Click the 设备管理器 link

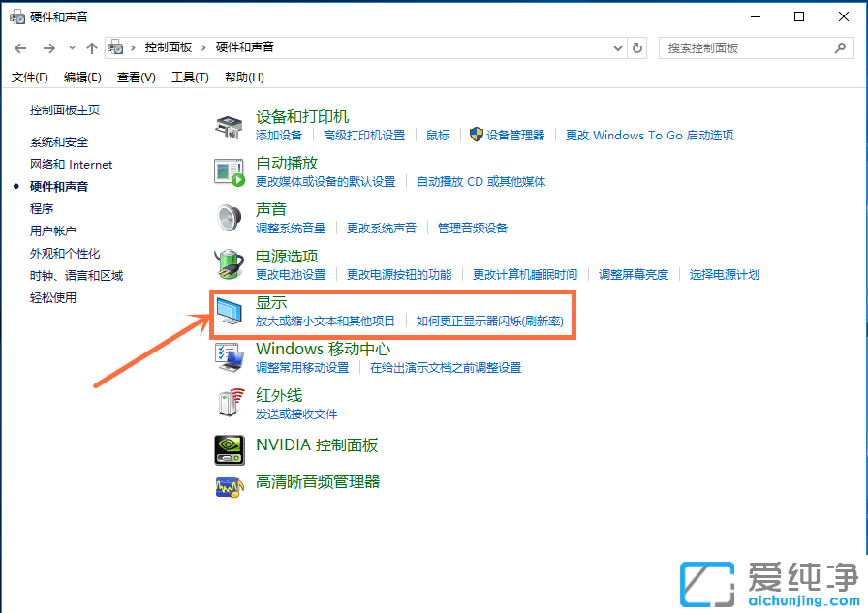515,136
